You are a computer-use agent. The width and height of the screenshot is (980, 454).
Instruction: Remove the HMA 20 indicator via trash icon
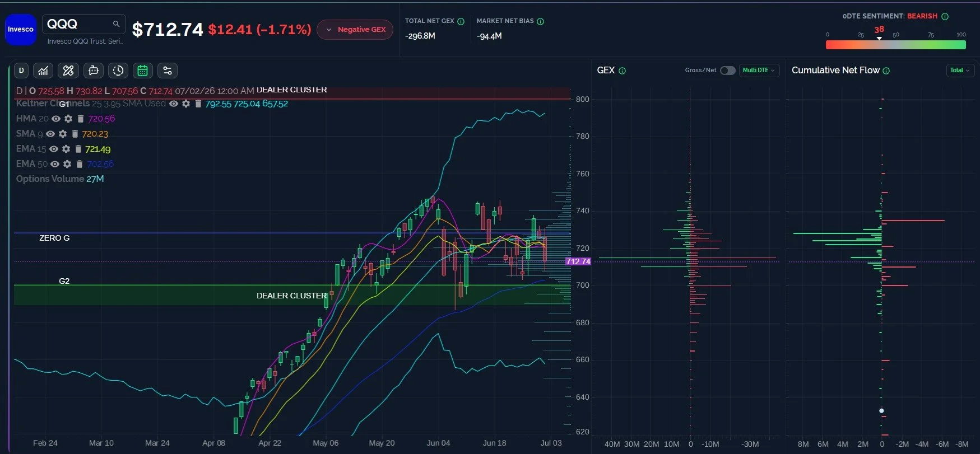coord(80,119)
